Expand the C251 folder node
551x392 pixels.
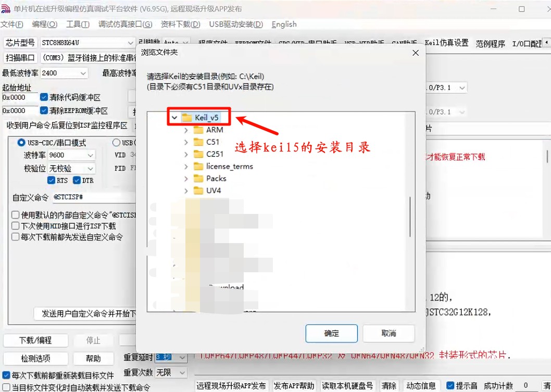click(x=186, y=154)
